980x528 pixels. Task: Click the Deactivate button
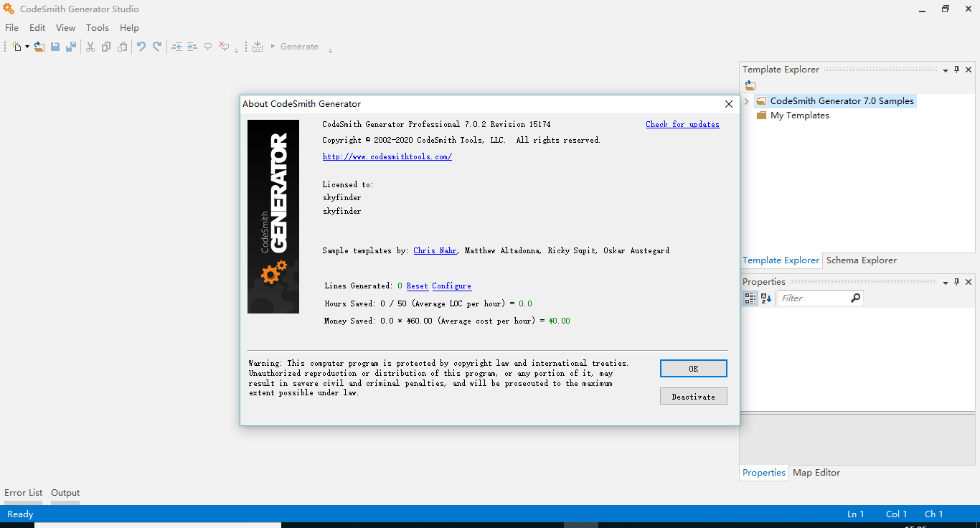coord(693,397)
